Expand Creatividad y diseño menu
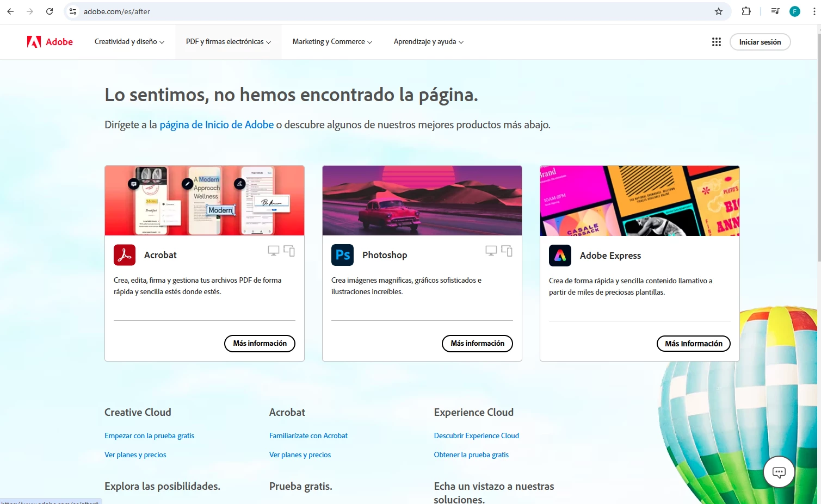821x504 pixels. [129, 42]
